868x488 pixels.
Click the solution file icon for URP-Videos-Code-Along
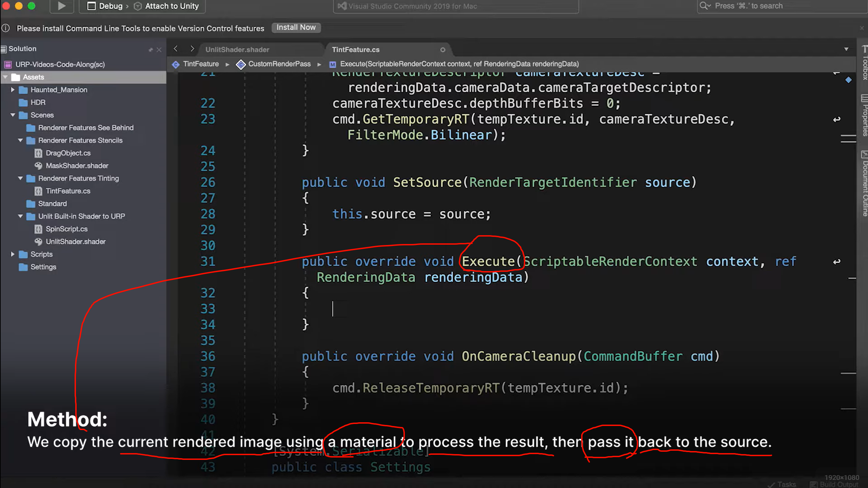click(8, 64)
